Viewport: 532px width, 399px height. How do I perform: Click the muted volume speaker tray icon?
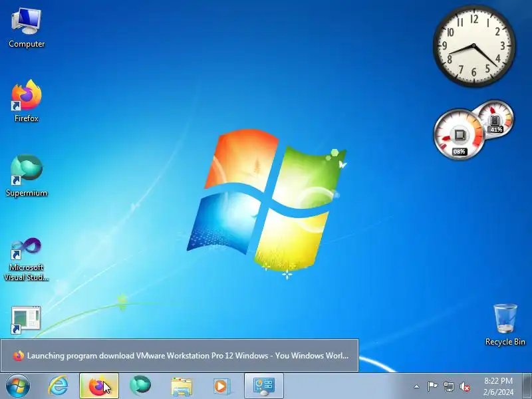[465, 386]
